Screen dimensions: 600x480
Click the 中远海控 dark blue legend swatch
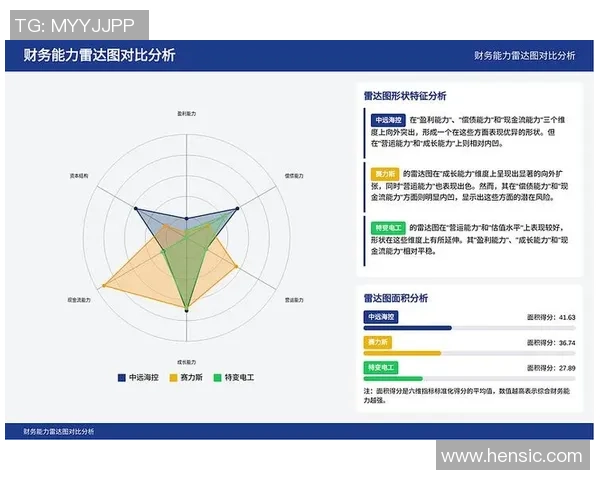click(x=121, y=378)
